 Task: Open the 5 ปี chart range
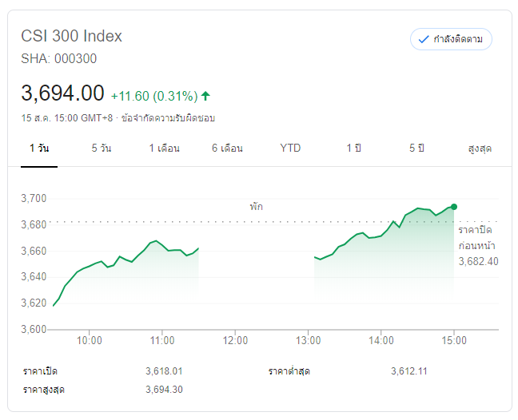(x=416, y=149)
